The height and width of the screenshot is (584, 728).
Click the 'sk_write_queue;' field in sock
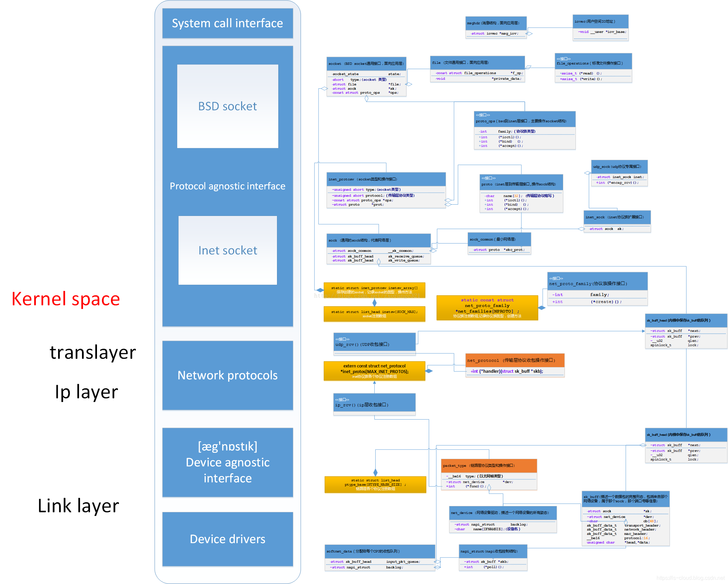tap(404, 260)
